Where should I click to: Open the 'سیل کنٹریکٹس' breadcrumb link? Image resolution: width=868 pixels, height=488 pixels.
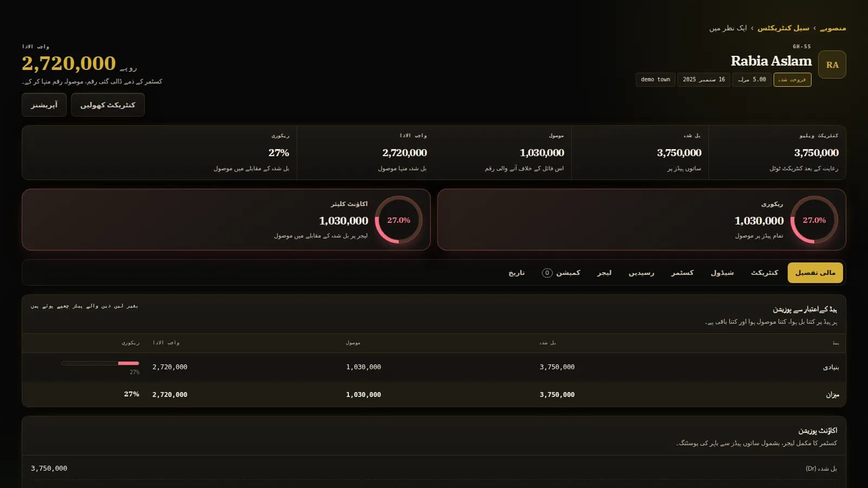click(x=783, y=28)
